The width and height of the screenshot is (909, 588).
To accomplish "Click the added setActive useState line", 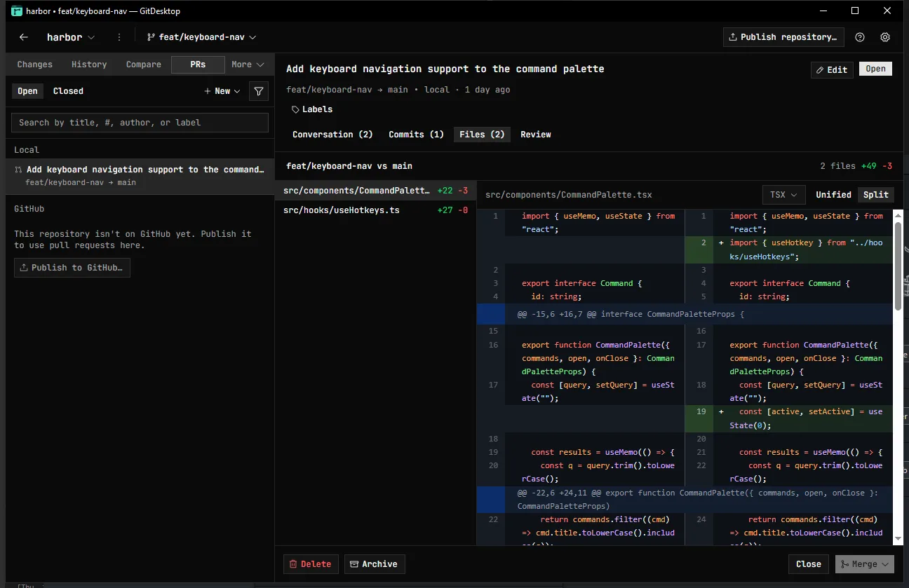I will [x=789, y=418].
